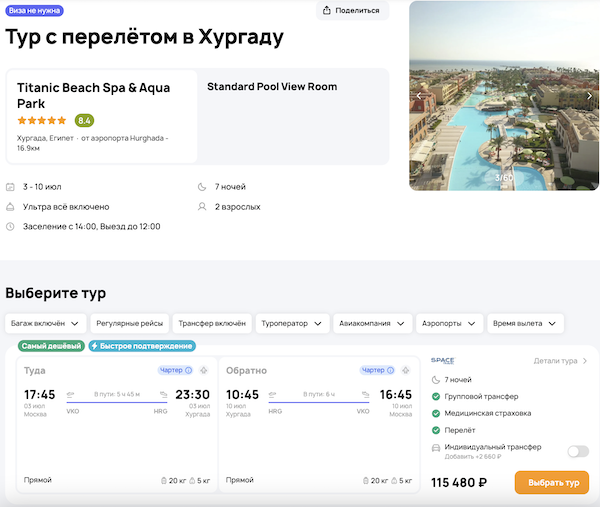Screen dimensions: 600x507
Task: Click the hotel pool photo thumbnail
Action: tap(504, 96)
